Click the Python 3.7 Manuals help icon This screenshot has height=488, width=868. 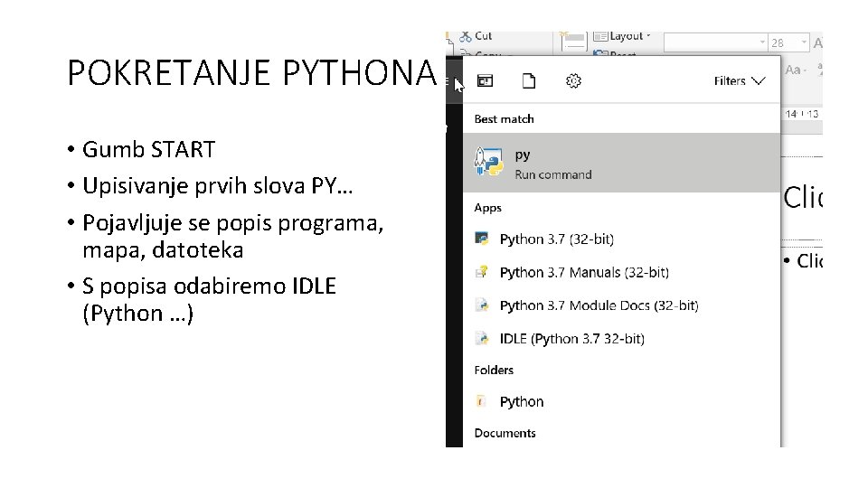click(x=482, y=272)
